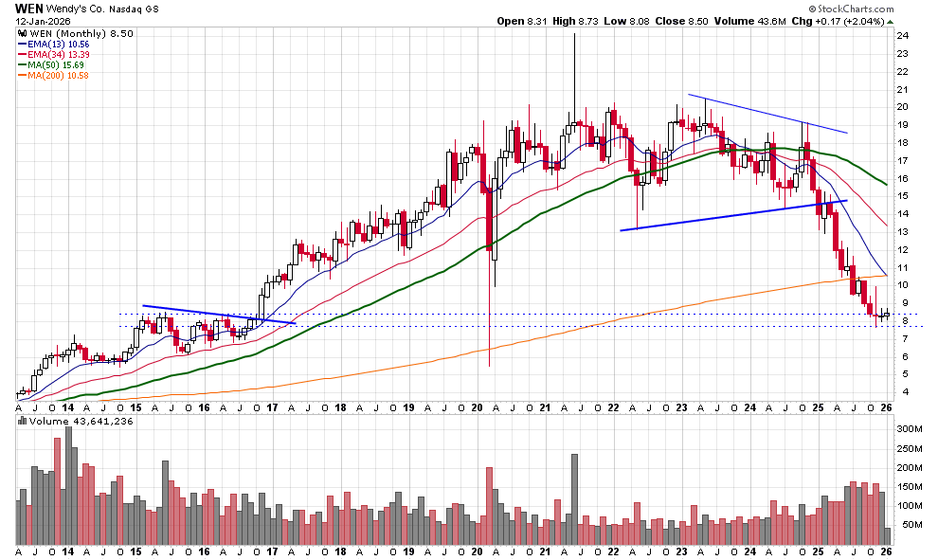Click the tall 2021 candlestick spike wick
Screen dimensions: 938x560
(x=574, y=66)
